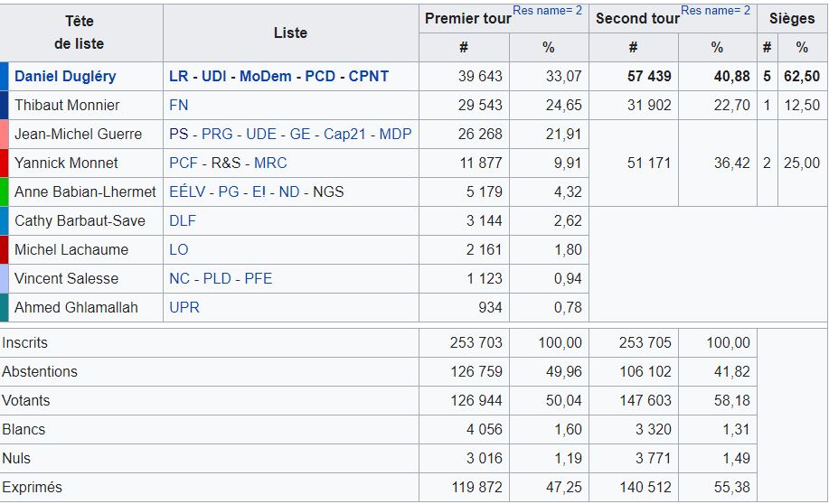Click the Sièges column header
Image resolution: width=829 pixels, height=504 pixels.
[792, 18]
